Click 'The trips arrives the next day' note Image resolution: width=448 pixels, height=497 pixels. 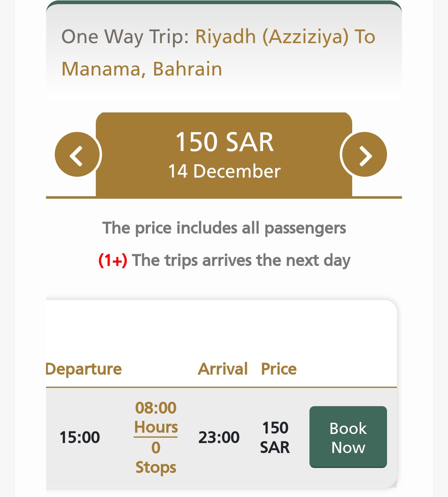(241, 260)
